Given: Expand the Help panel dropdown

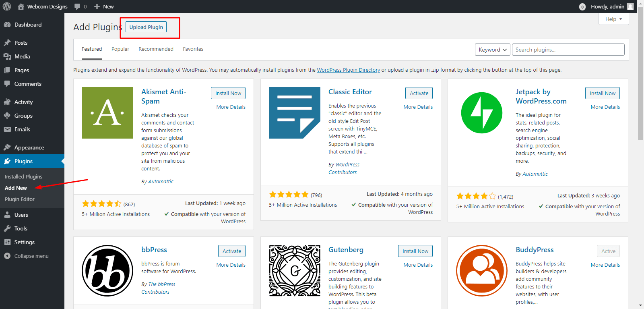Looking at the screenshot, I should click(614, 19).
